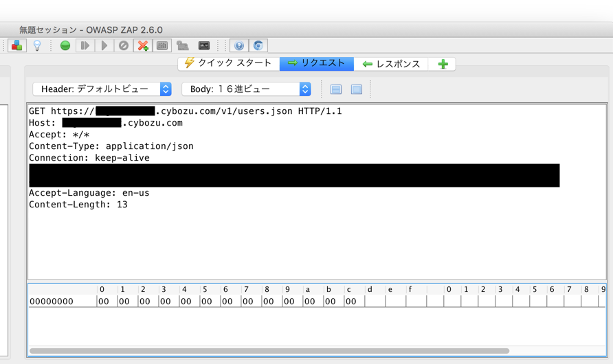Click the Accept-Language: en-us header line
The image size is (613, 364).
pos(89,193)
